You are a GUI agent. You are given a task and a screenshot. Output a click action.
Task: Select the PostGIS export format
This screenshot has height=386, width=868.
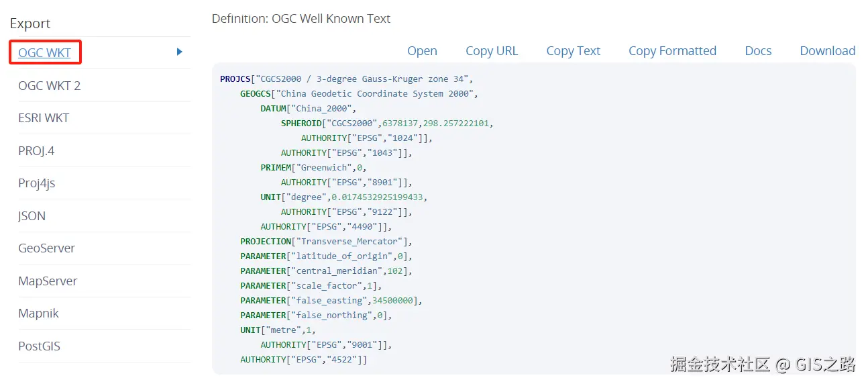(39, 346)
